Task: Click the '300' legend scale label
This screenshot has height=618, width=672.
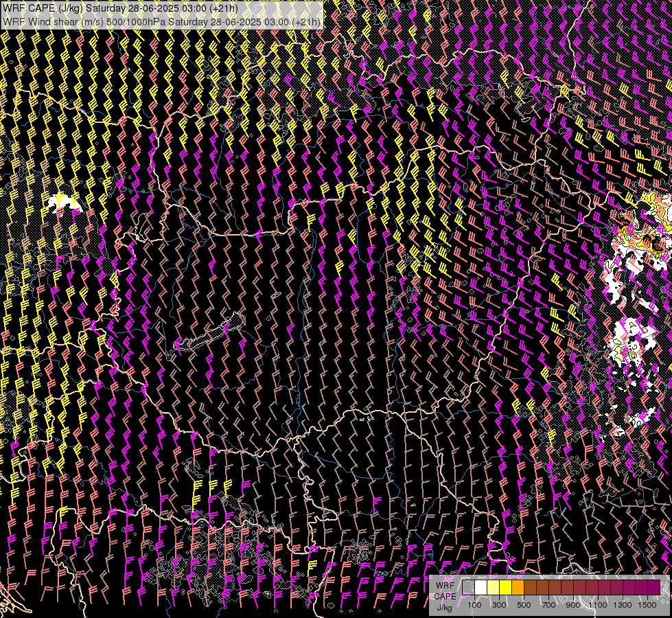Action: [499, 605]
